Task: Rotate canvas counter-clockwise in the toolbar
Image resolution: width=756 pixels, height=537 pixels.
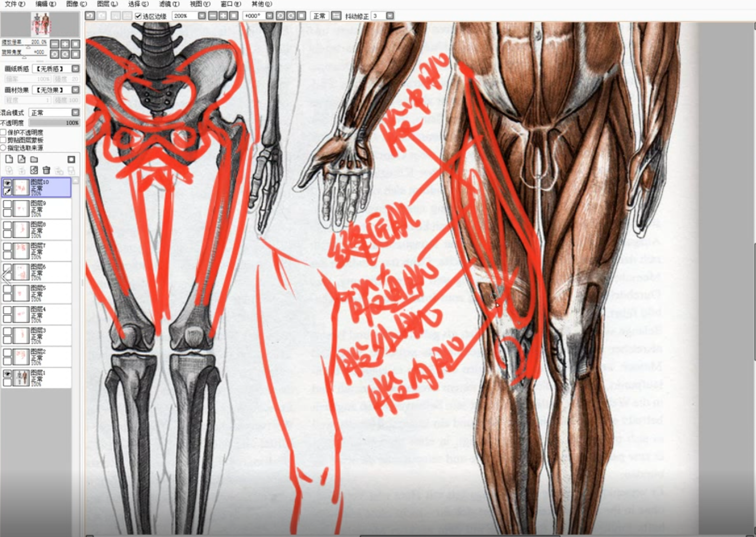Action: (x=281, y=16)
